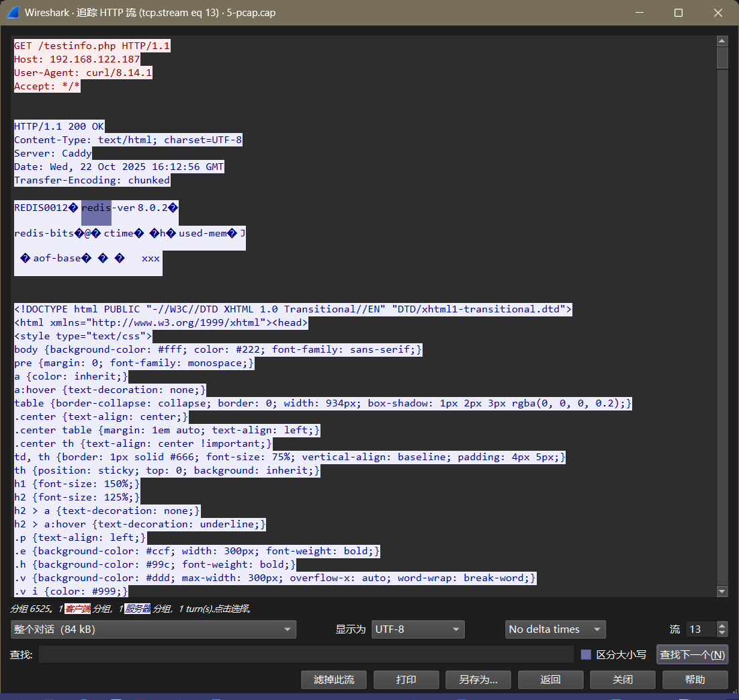Click the HTTP/1.1 200 OK response line
This screenshot has width=739, height=700.
(x=59, y=126)
